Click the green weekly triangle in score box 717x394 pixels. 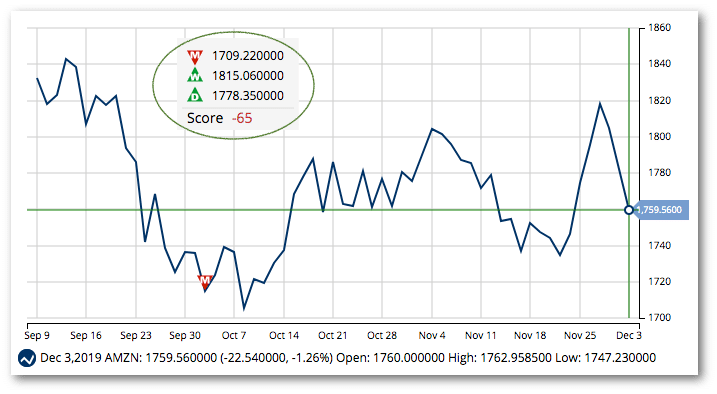[x=195, y=75]
